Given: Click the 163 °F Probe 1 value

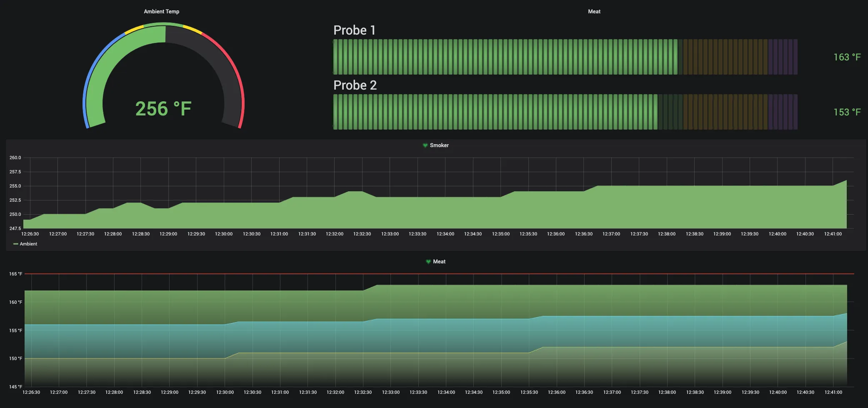Looking at the screenshot, I should (847, 57).
